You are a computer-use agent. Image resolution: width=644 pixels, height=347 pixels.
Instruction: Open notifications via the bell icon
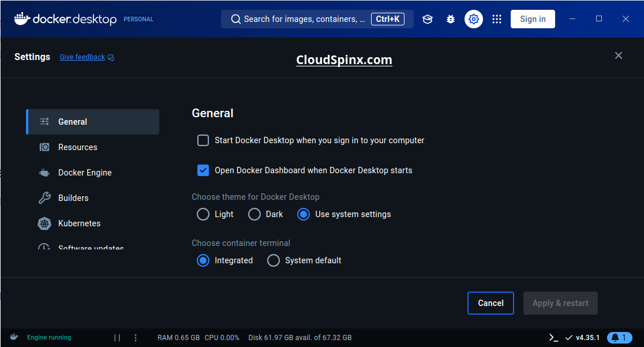[620, 337]
